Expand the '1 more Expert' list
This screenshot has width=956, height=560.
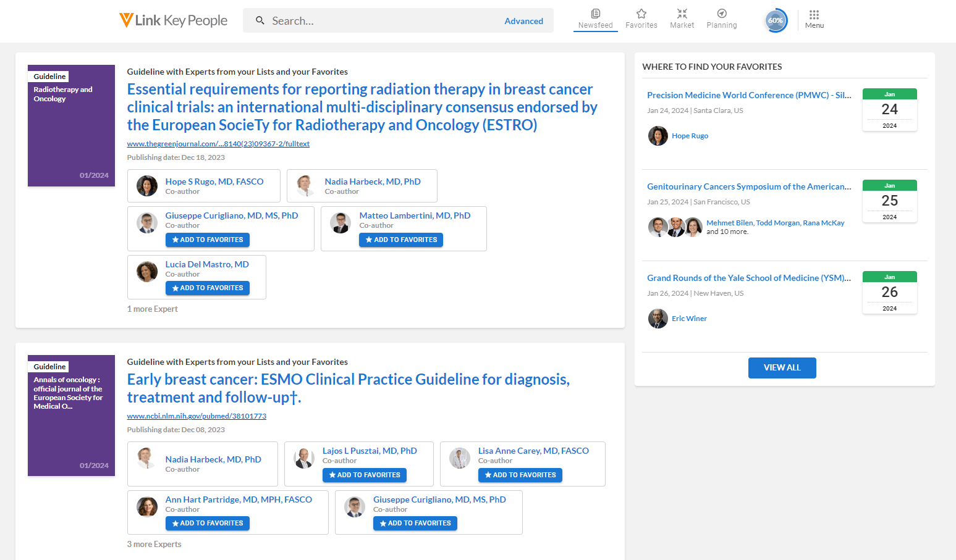click(152, 309)
